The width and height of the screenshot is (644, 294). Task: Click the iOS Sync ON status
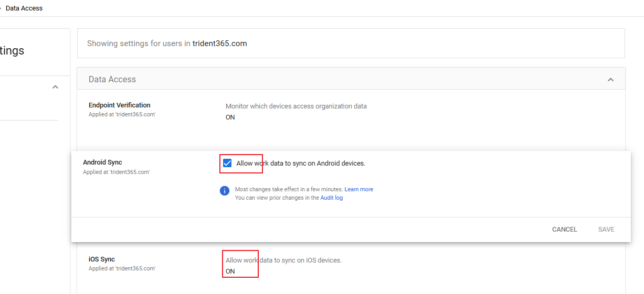(x=230, y=271)
